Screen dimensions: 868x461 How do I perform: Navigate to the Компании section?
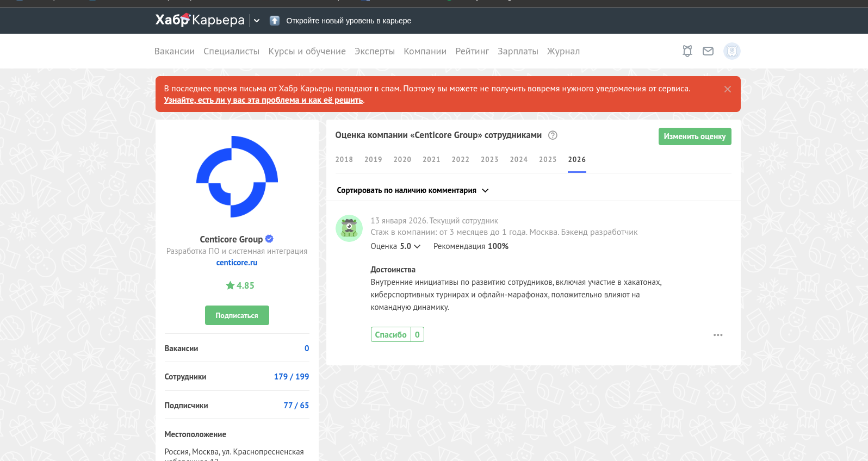click(425, 51)
